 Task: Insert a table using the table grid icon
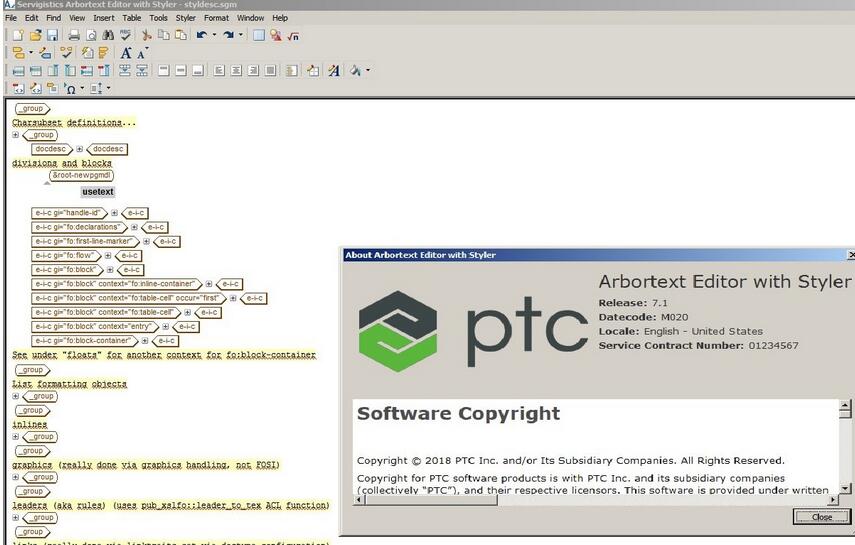pyautogui.click(x=259, y=35)
